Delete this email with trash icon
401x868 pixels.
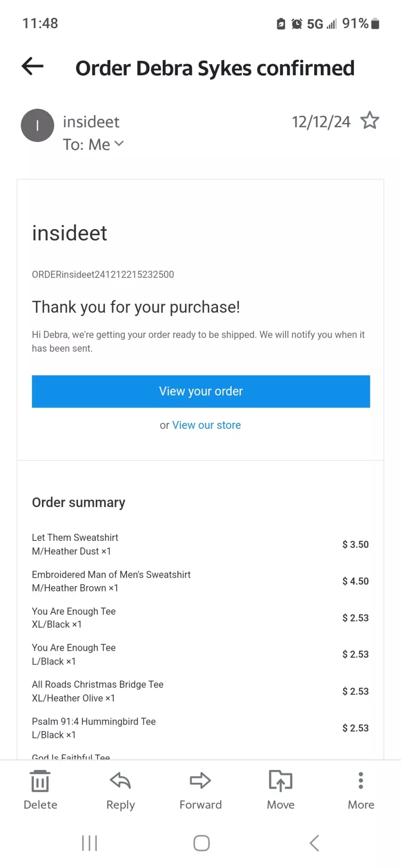[x=40, y=790]
